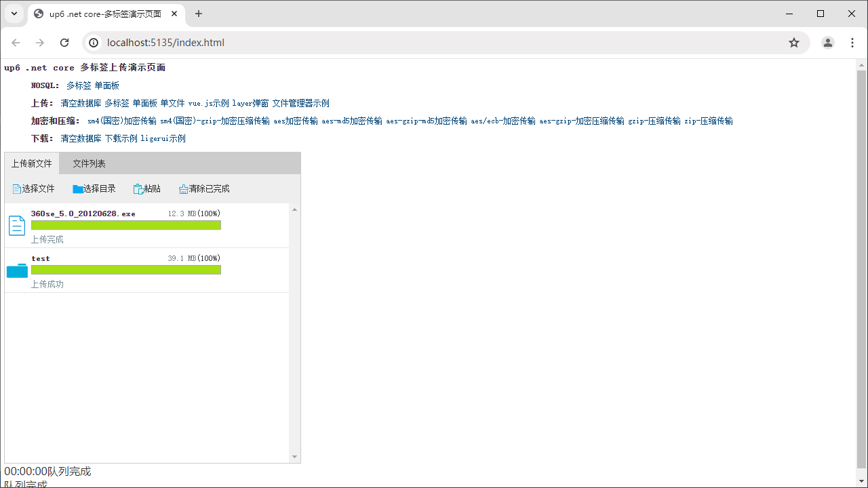Select the 上传新文件 tab
Screen dimensions: 868x488
coord(32,163)
